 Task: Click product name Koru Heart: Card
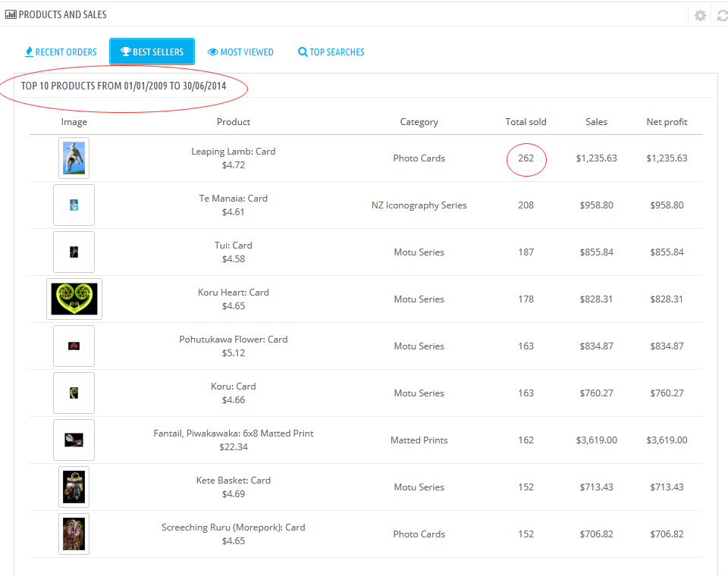point(234,293)
